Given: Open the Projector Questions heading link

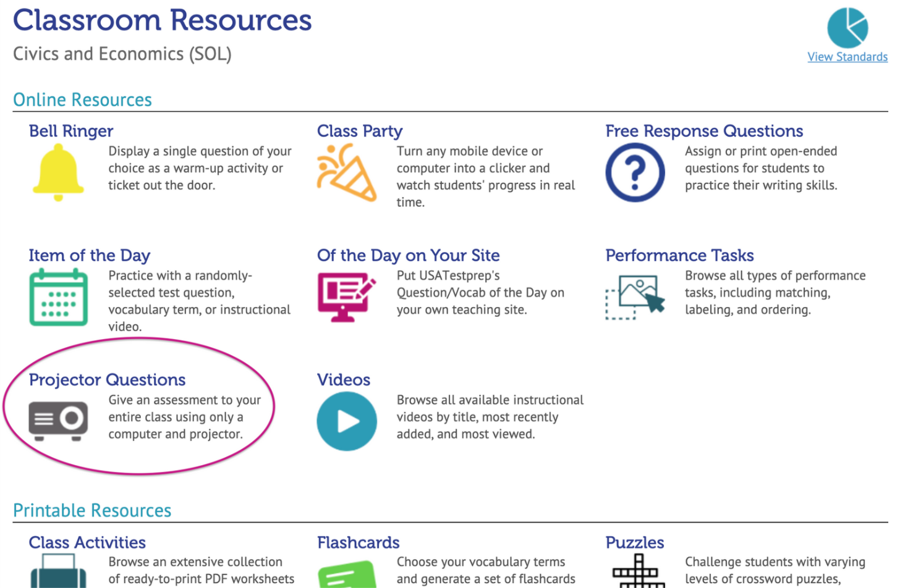Looking at the screenshot, I should click(x=107, y=379).
